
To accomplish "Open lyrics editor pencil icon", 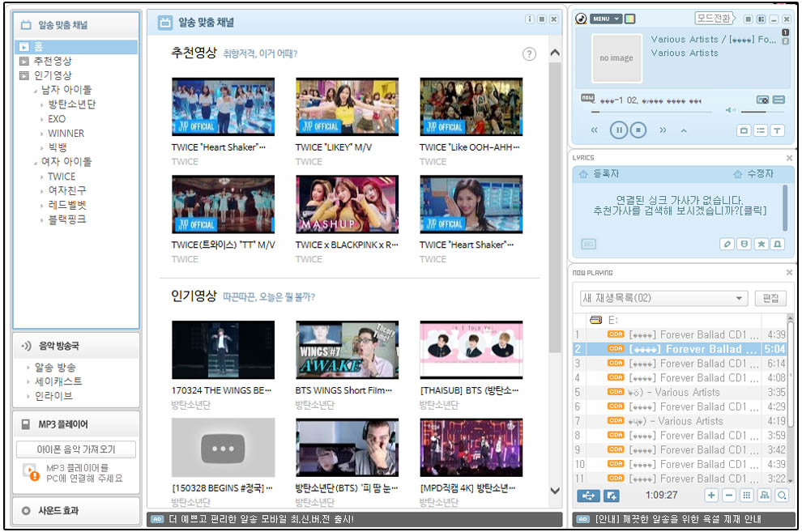I will [727, 244].
